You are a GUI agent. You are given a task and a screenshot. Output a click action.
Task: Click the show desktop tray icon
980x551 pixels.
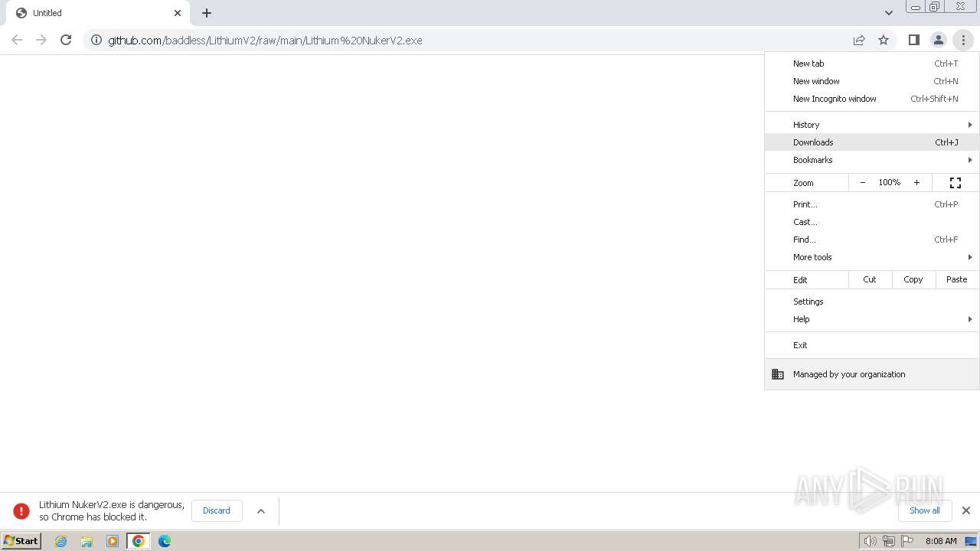[971, 541]
